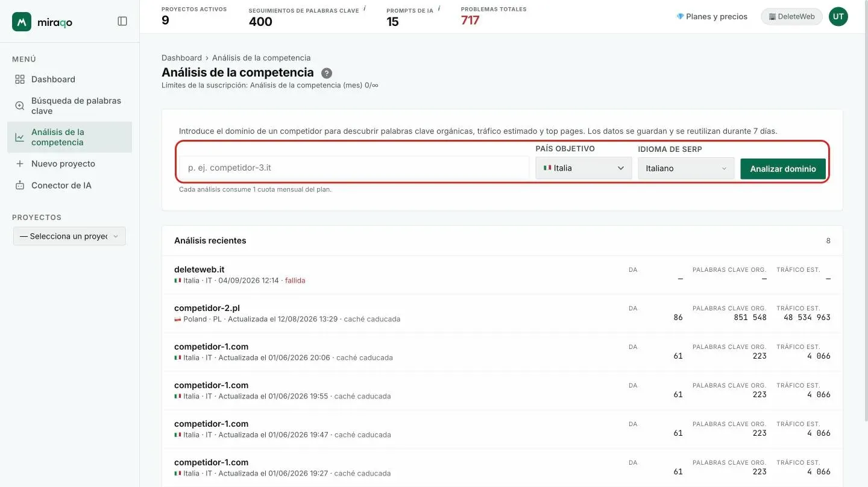Open competidor-1.com updated at 20:06

click(502, 352)
